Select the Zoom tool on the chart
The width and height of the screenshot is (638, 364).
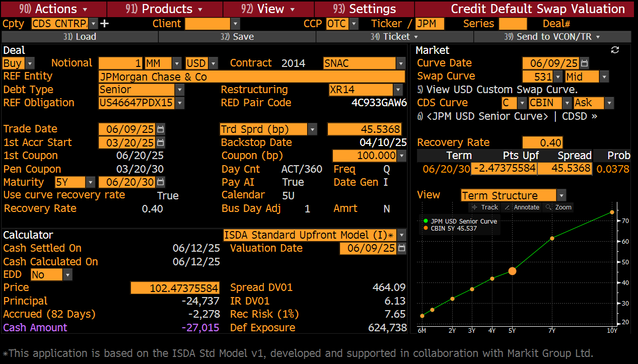pos(562,207)
